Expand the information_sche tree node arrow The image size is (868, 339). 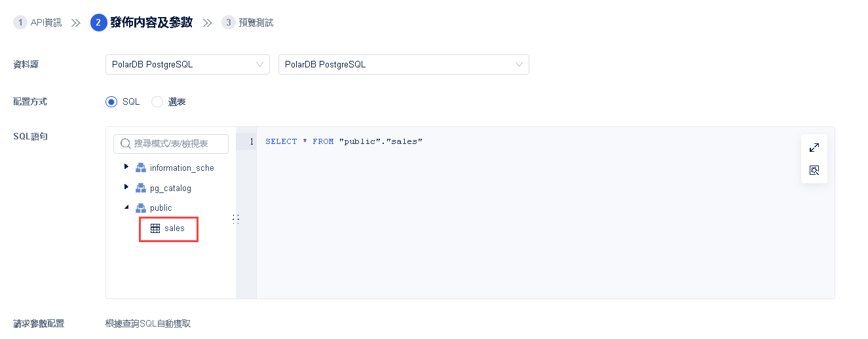coord(126,167)
